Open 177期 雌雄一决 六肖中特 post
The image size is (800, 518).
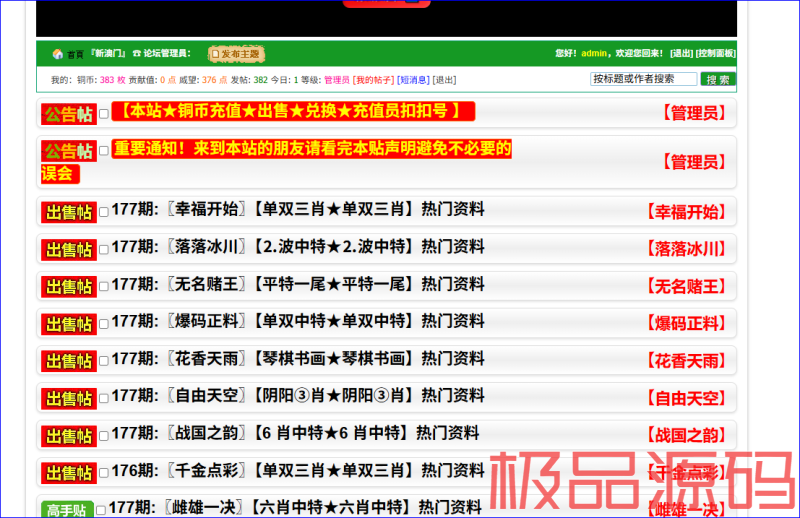pos(295,508)
